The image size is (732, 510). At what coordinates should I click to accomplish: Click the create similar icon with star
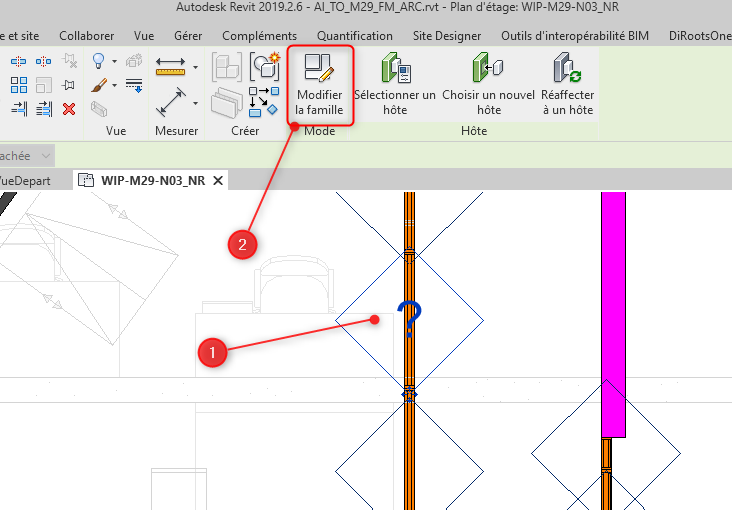(x=264, y=67)
